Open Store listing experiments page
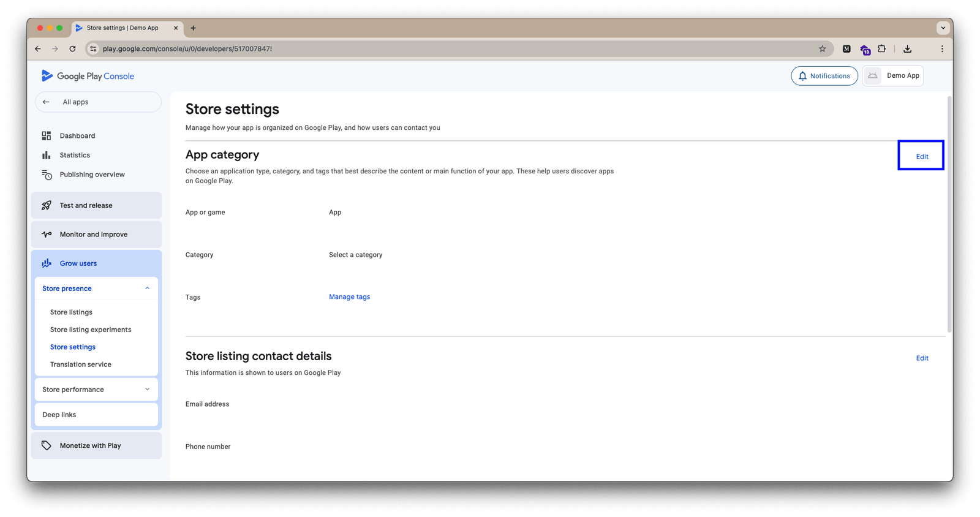 pyautogui.click(x=91, y=330)
